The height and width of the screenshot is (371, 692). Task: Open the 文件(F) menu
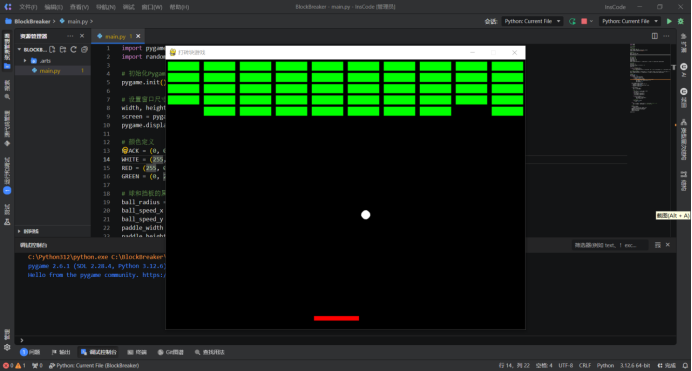point(28,7)
